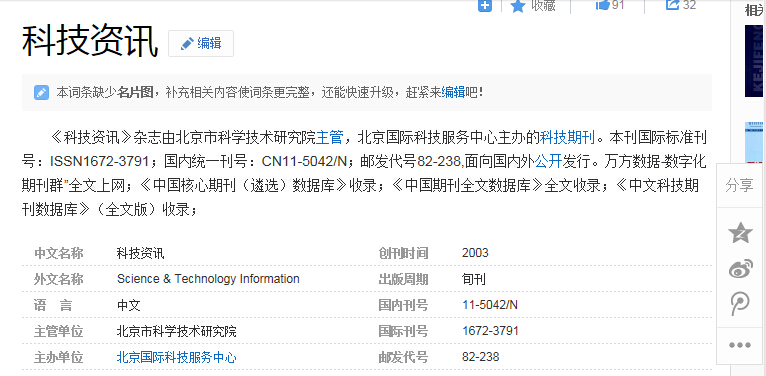Open the 北京国际科技服务中心 link in table
This screenshot has height=376, width=766.
click(x=176, y=357)
